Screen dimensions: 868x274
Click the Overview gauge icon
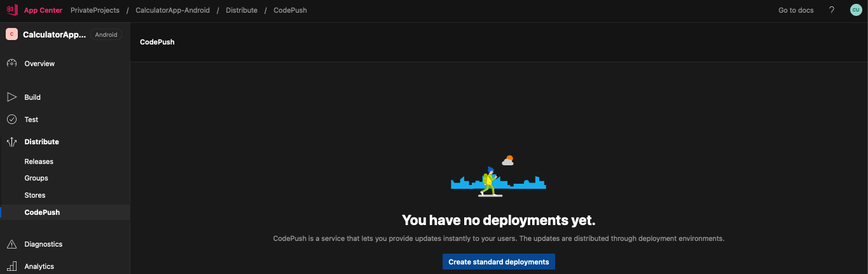click(11, 64)
